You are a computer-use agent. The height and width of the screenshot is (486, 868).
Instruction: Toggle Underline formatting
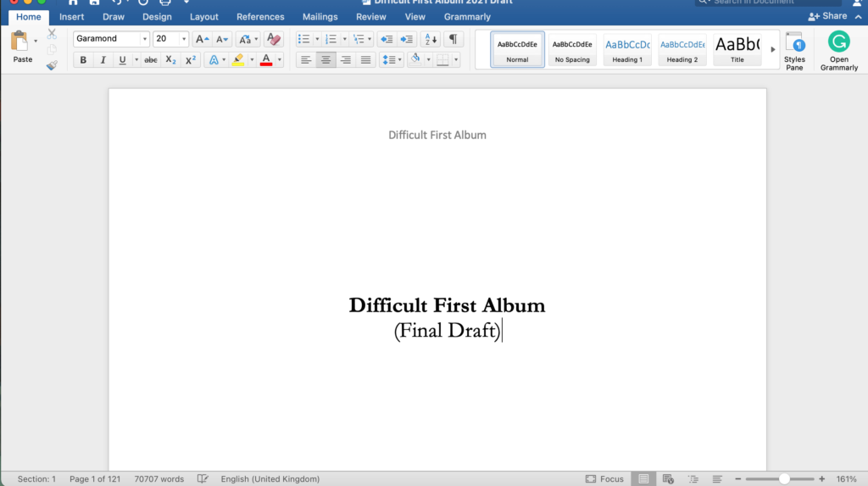[x=122, y=60]
